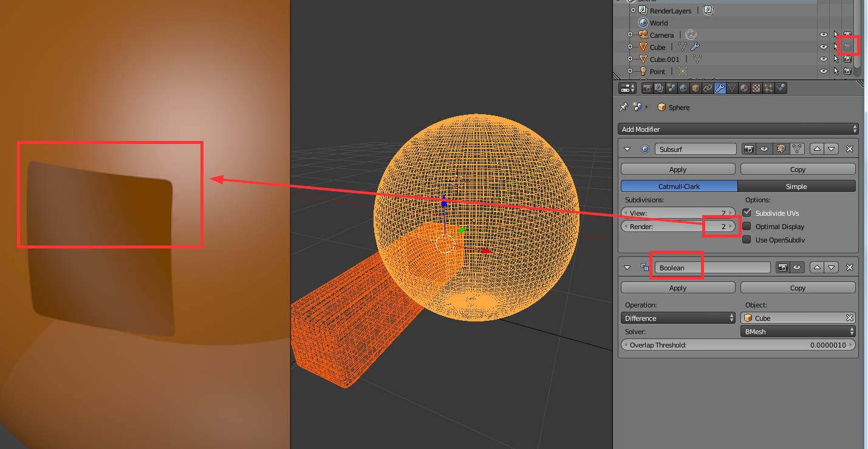868x449 pixels.
Task: Click the wrench modifier icon on Cube row
Action: pyautogui.click(x=695, y=47)
